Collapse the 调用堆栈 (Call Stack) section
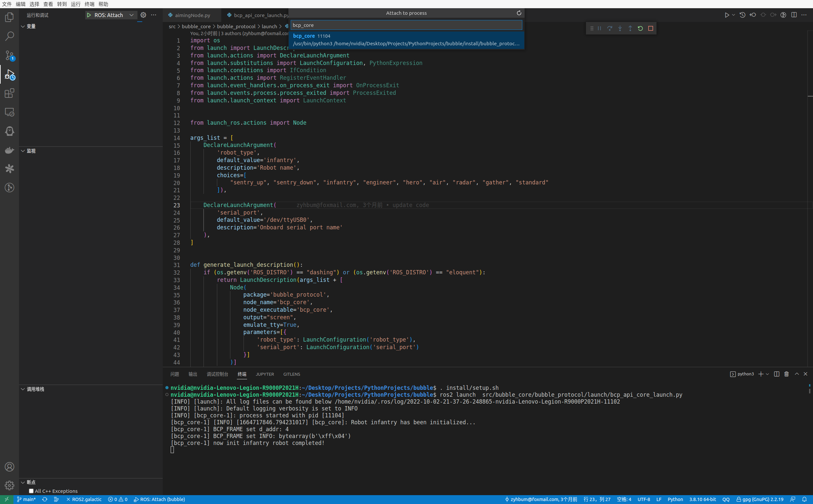 point(23,389)
